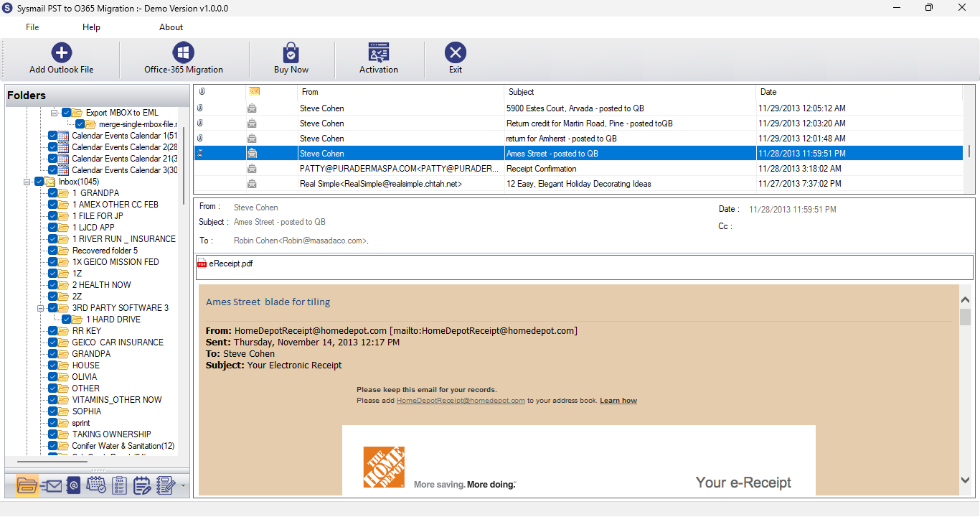Click the email preview scrollbar up arrow
This screenshot has width=980, height=517.
pyautogui.click(x=965, y=300)
